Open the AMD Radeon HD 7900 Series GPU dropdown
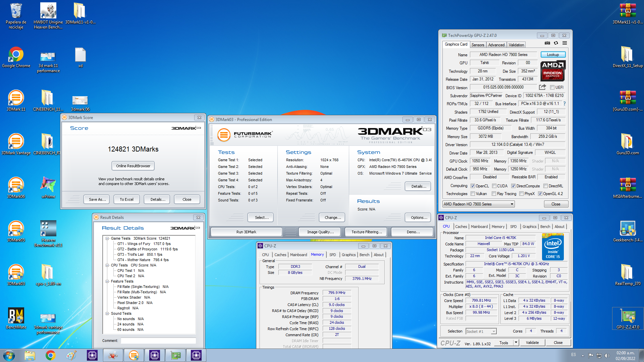This screenshot has width=644, height=362. click(478, 204)
